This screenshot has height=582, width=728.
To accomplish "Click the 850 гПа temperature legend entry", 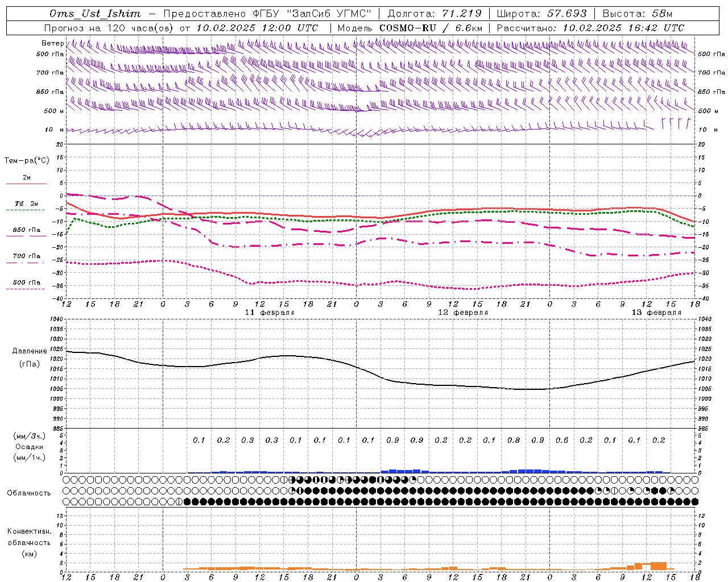I will coord(27,230).
